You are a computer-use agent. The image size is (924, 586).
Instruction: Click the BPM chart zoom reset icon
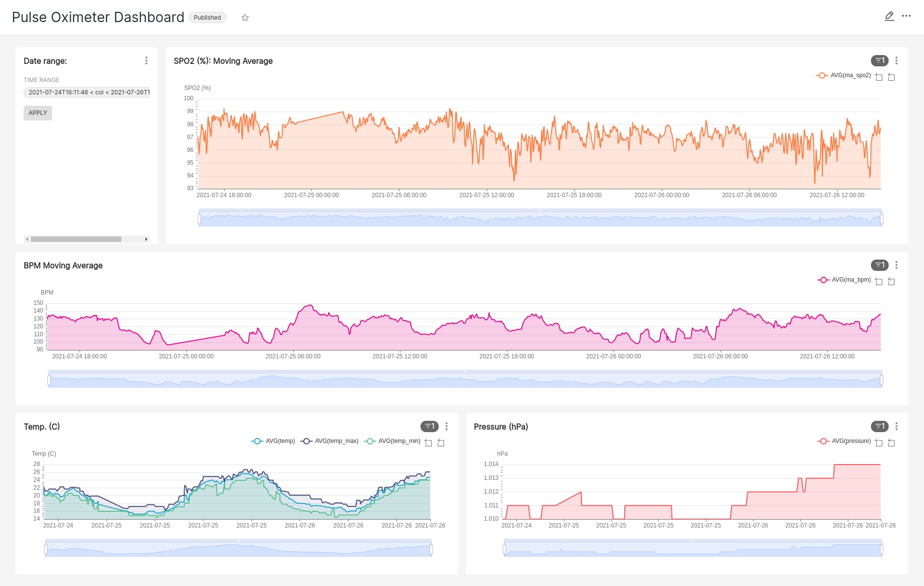click(x=891, y=281)
